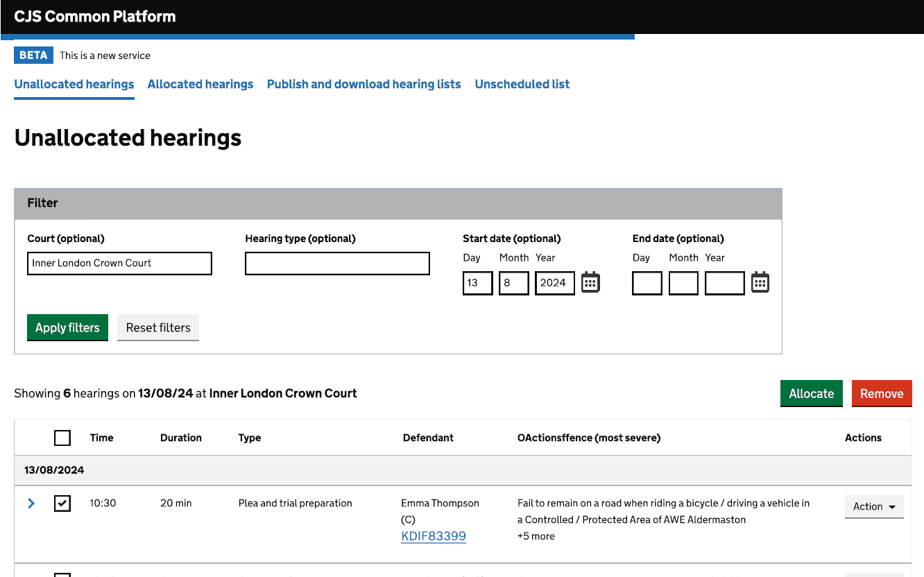Click the green Allocate button
Image resolution: width=924 pixels, height=577 pixels.
(x=812, y=393)
